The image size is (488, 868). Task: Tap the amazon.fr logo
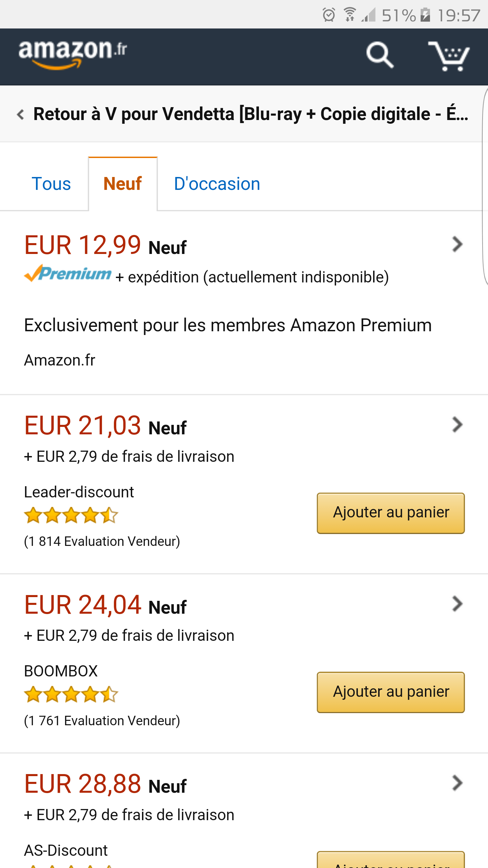tap(73, 54)
